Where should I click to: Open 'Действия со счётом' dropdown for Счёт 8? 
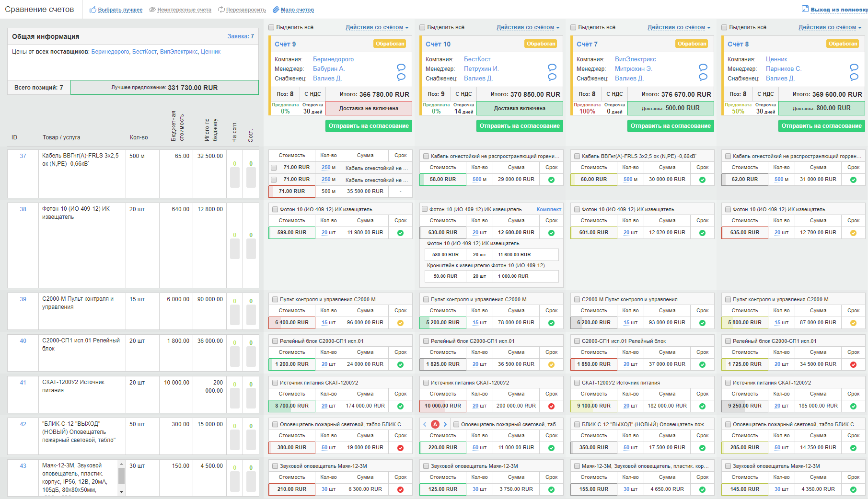(830, 27)
